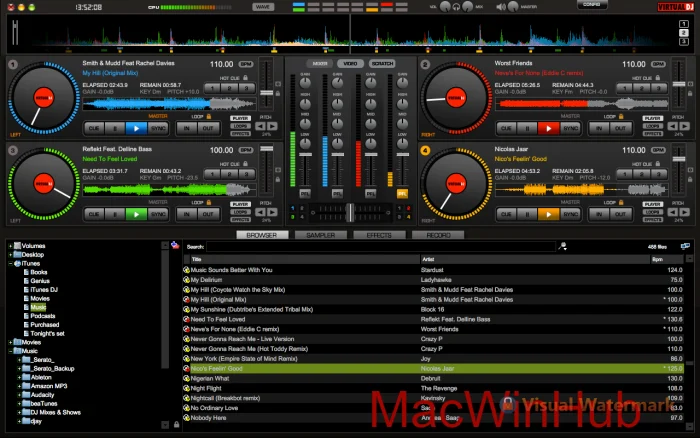Open the RECORD tab

coord(438,235)
